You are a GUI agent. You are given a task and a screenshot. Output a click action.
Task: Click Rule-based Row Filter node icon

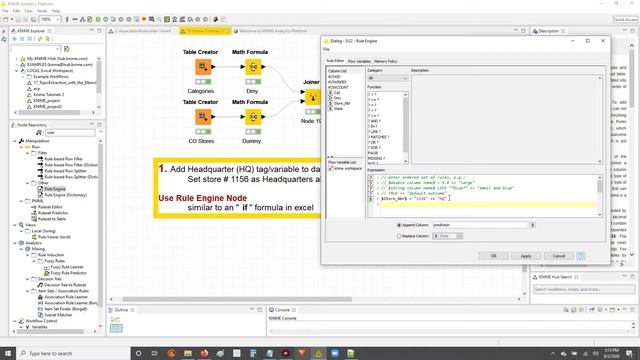point(40,159)
